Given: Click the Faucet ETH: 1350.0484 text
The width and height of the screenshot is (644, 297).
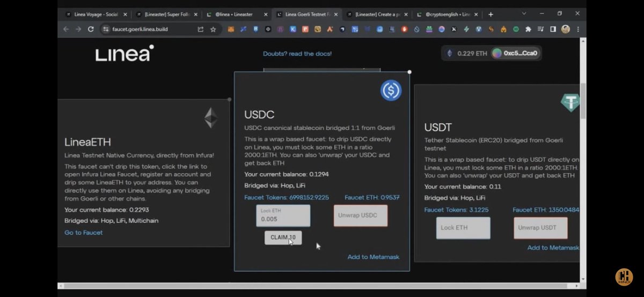Looking at the screenshot, I should pyautogui.click(x=546, y=210).
